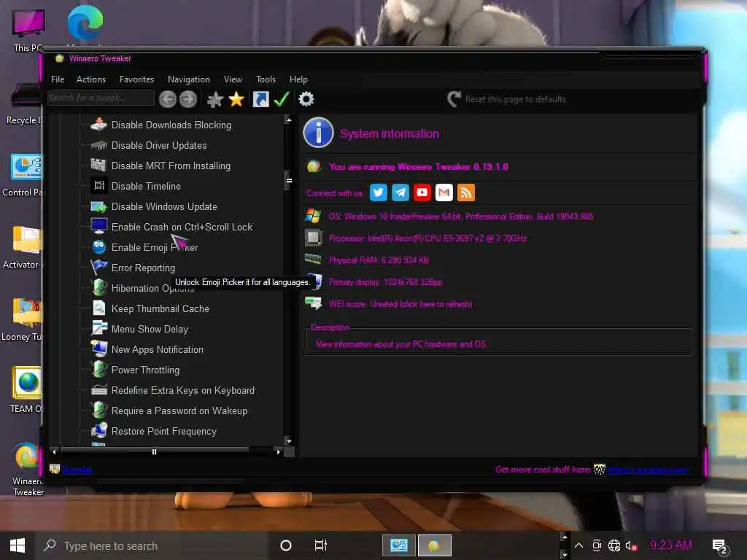
Task: Click the back navigation arrow in toolbar
Action: click(167, 99)
